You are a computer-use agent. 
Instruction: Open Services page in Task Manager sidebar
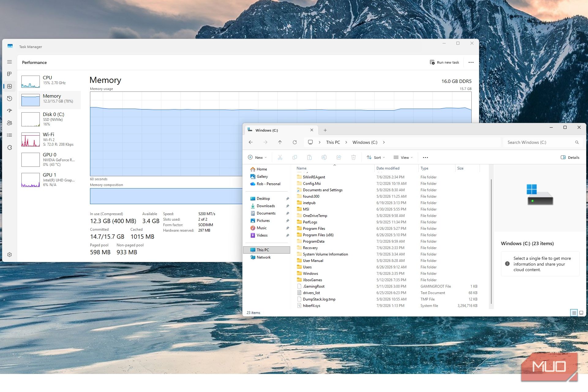9,147
